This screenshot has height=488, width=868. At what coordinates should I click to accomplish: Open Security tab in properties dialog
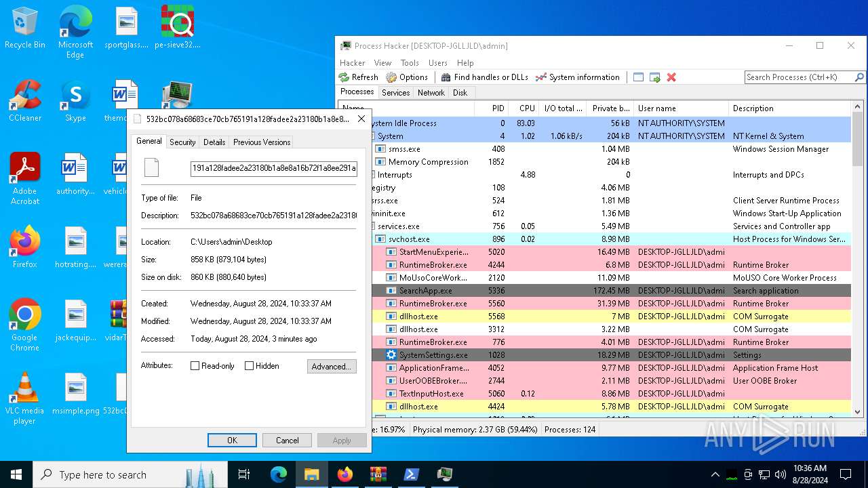coord(182,142)
